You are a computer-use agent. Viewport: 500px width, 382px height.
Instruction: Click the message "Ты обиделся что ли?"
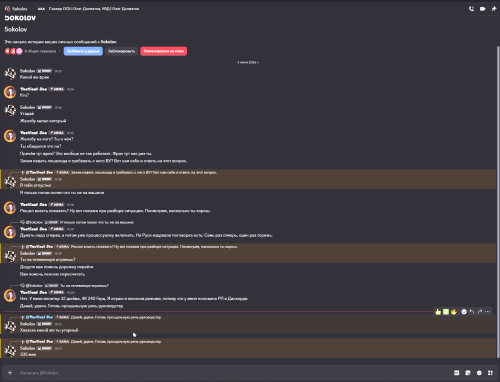click(x=40, y=146)
